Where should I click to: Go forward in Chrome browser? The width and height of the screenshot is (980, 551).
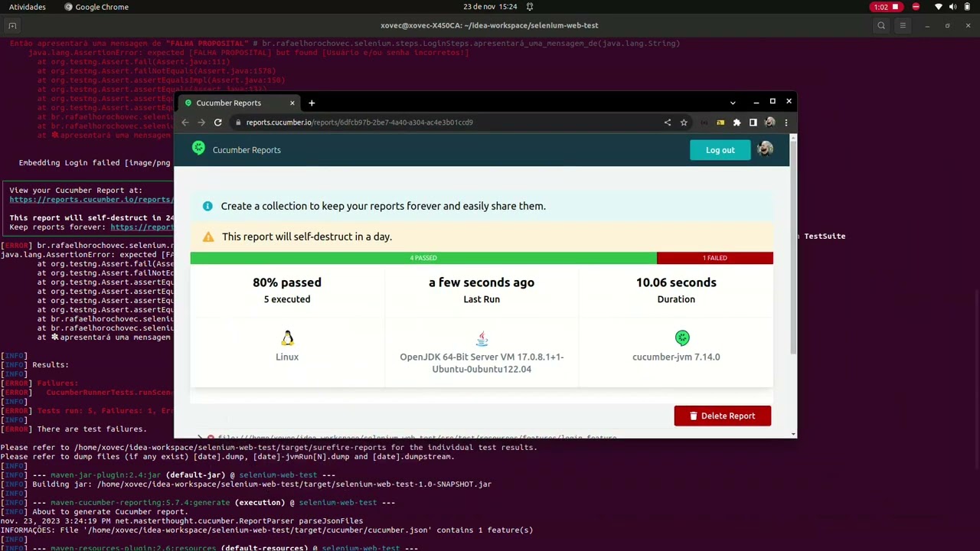[x=201, y=122]
